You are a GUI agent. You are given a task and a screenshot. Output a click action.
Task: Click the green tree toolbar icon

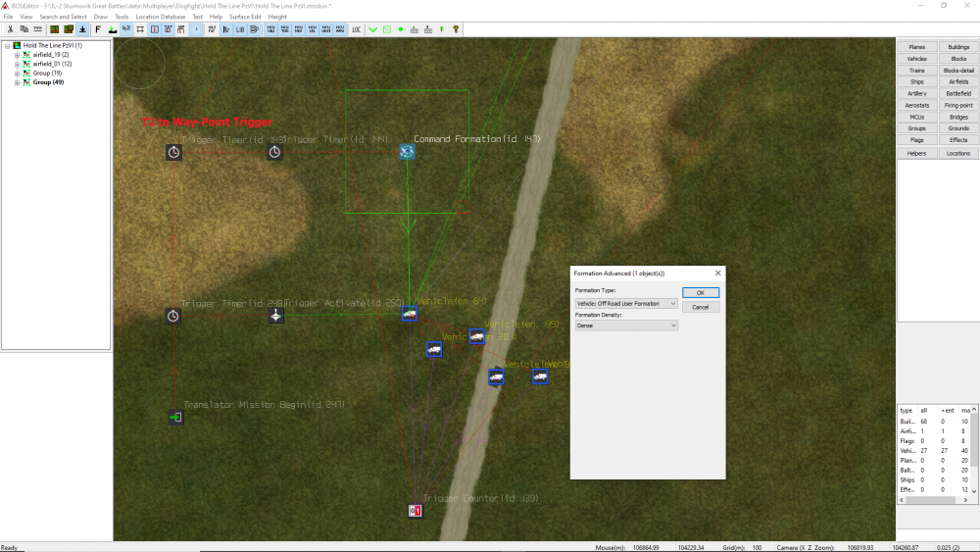pos(442,29)
